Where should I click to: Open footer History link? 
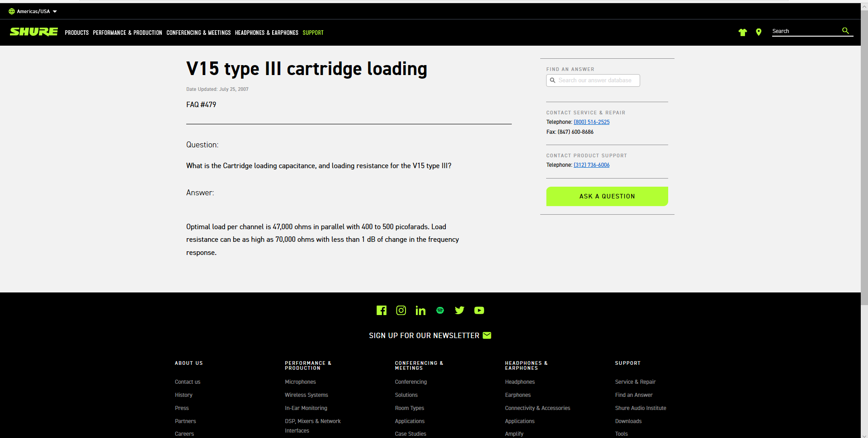click(x=184, y=395)
